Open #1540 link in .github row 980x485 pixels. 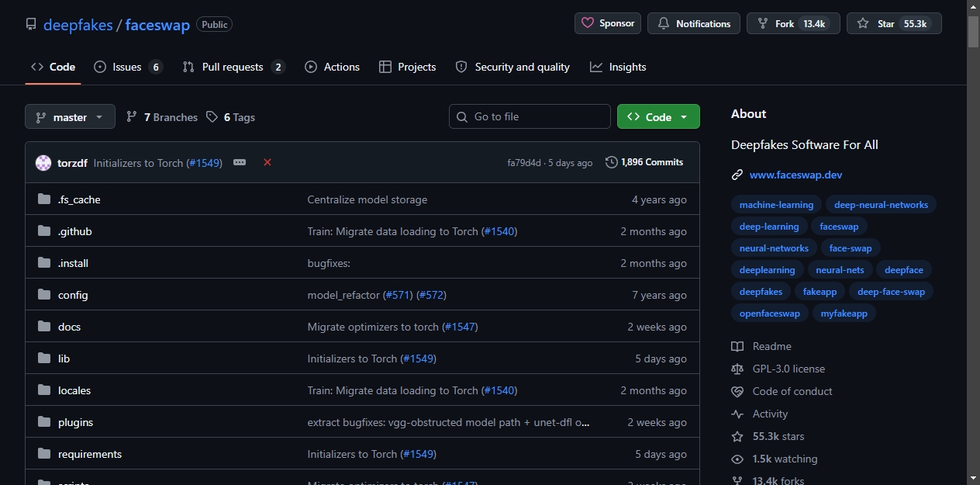coord(499,231)
